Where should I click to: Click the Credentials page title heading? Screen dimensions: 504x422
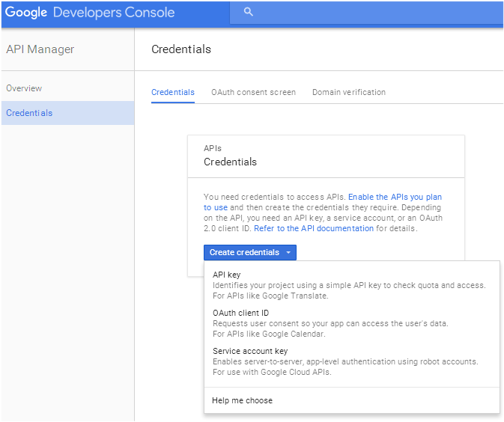click(x=181, y=49)
